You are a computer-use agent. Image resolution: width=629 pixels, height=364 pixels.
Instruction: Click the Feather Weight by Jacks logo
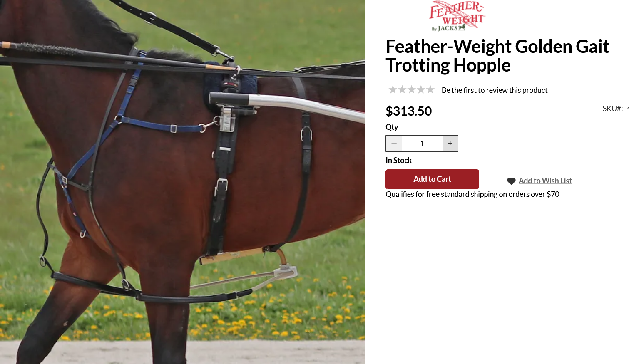[457, 16]
